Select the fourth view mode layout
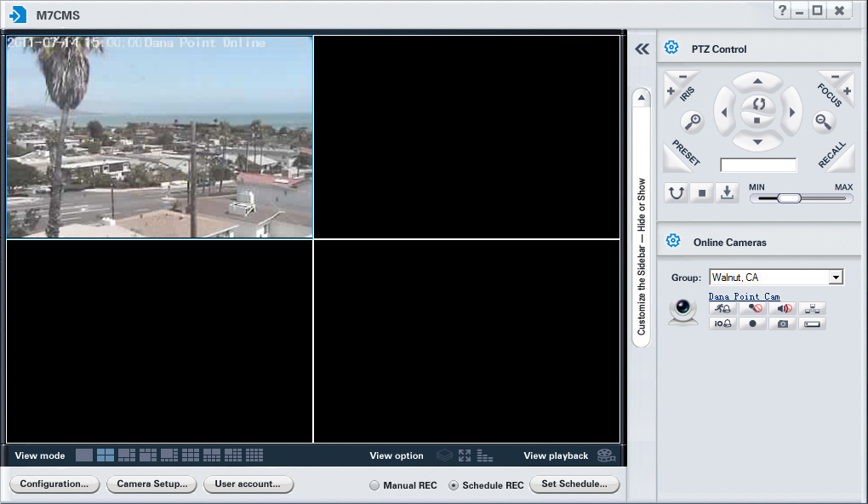 click(148, 455)
